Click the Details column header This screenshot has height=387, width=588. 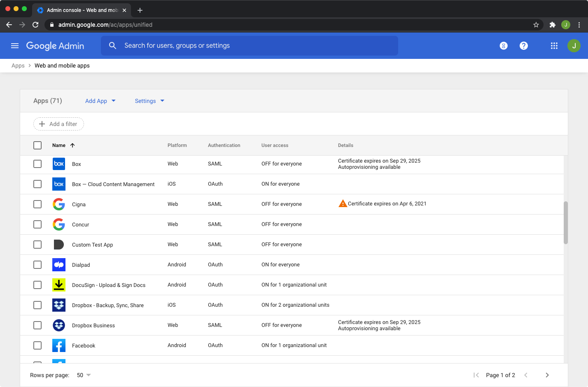(x=345, y=145)
